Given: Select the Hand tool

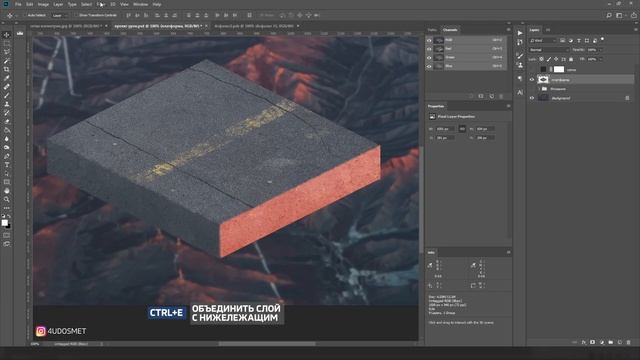Looking at the screenshot, I should tap(6, 191).
